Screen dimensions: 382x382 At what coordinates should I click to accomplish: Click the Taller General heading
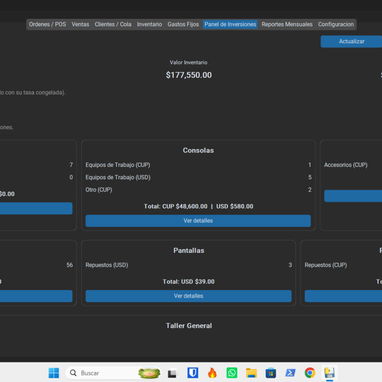coord(189,326)
